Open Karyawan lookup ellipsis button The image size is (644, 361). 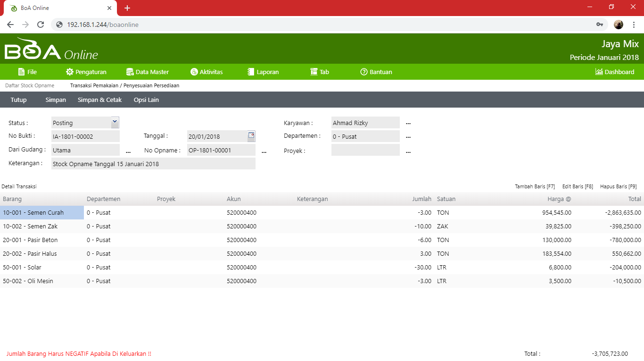click(408, 123)
